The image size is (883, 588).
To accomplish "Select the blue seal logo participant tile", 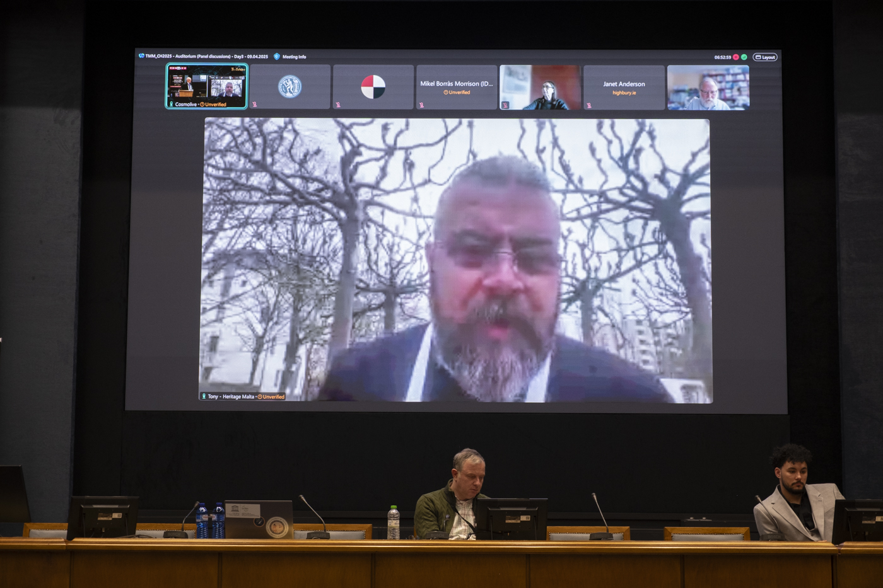I will pyautogui.click(x=290, y=87).
